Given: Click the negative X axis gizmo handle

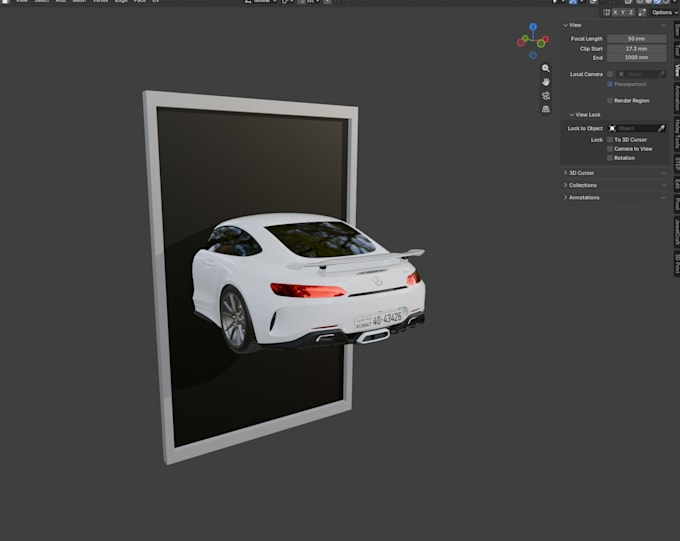Looking at the screenshot, I should [520, 43].
